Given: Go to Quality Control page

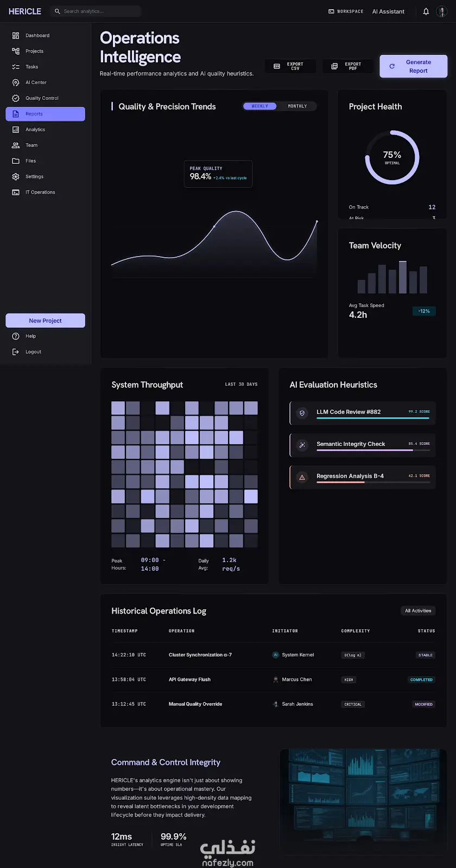Looking at the screenshot, I should [x=46, y=99].
